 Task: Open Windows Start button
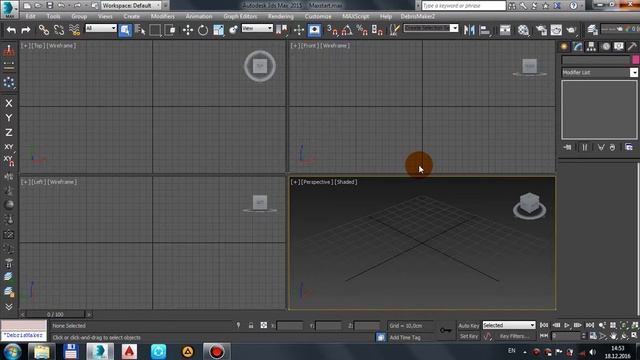point(13,351)
